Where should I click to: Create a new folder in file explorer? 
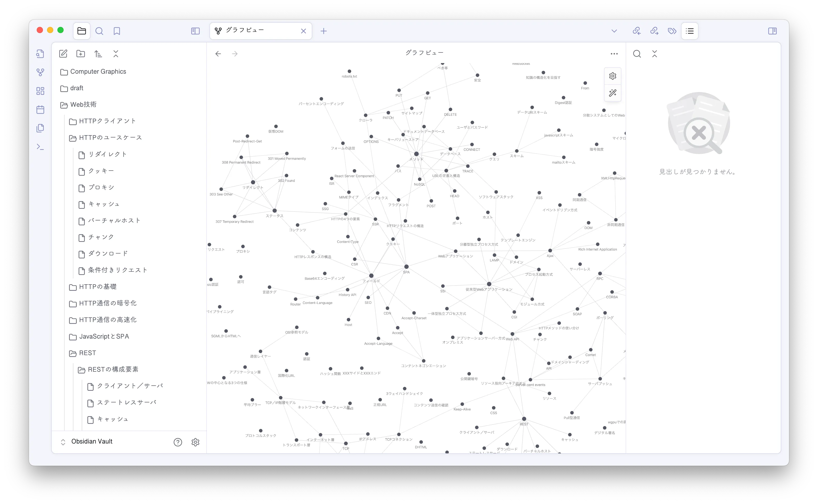click(x=81, y=54)
